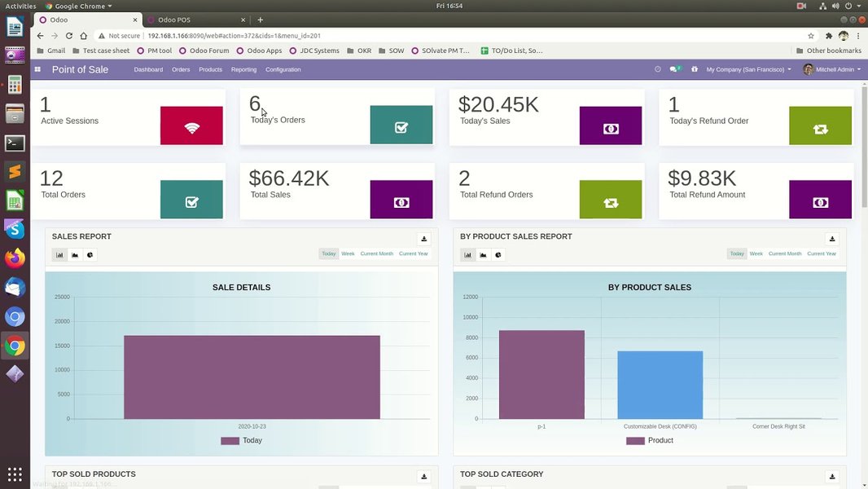
Task: Open the Test case sheet bookmark folder
Action: coord(101,51)
